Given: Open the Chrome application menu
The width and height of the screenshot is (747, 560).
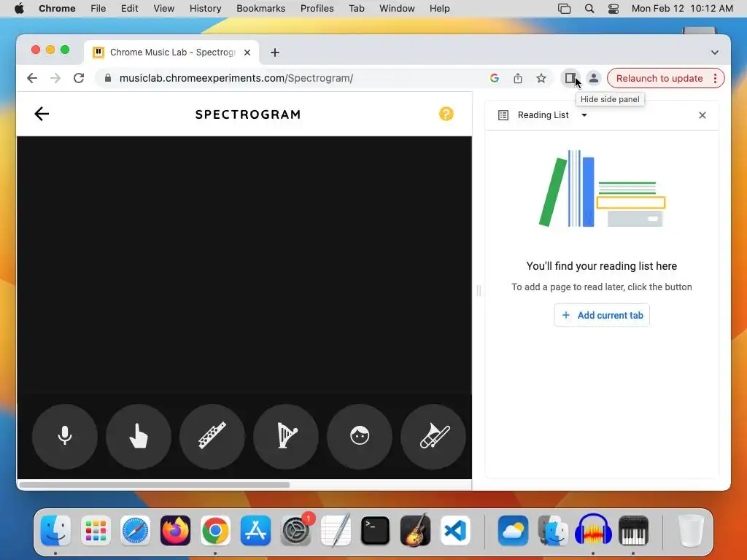Looking at the screenshot, I should [57, 9].
